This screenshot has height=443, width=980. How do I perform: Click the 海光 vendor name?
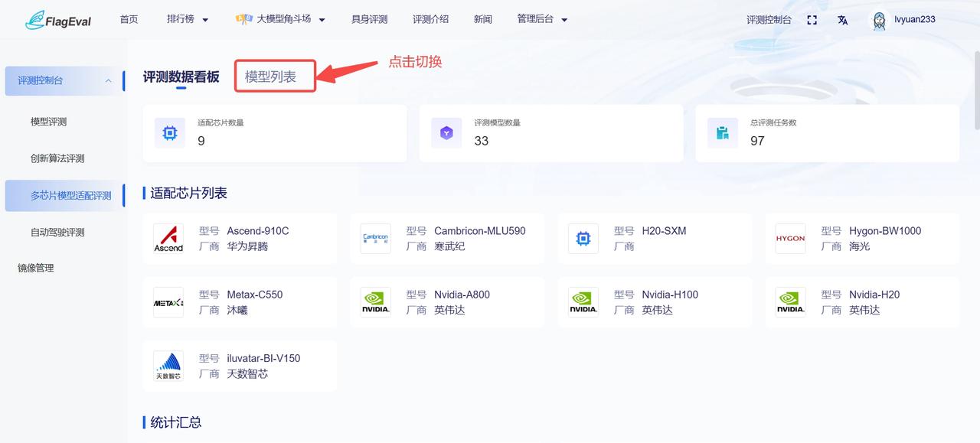pyautogui.click(x=860, y=246)
